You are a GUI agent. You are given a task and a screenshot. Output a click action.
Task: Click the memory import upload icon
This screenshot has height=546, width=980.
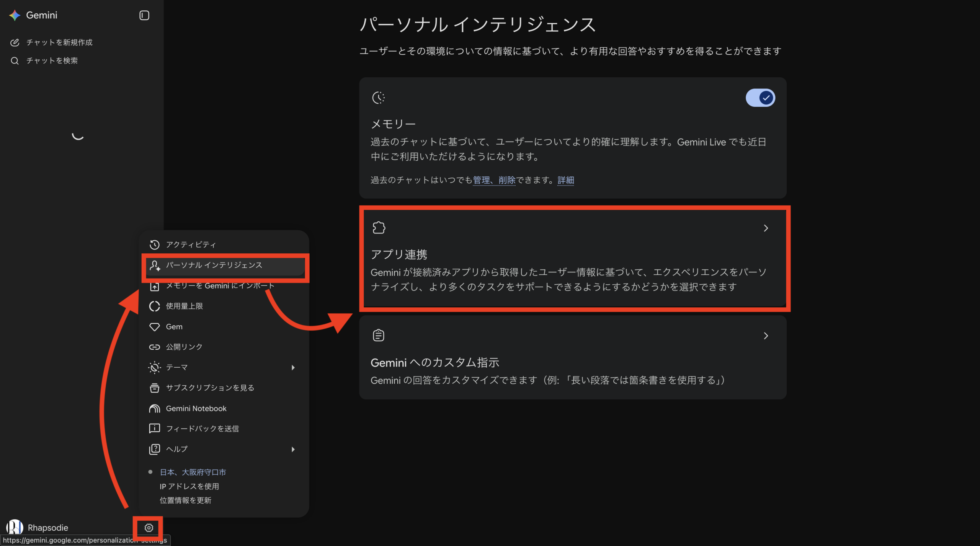coord(155,286)
